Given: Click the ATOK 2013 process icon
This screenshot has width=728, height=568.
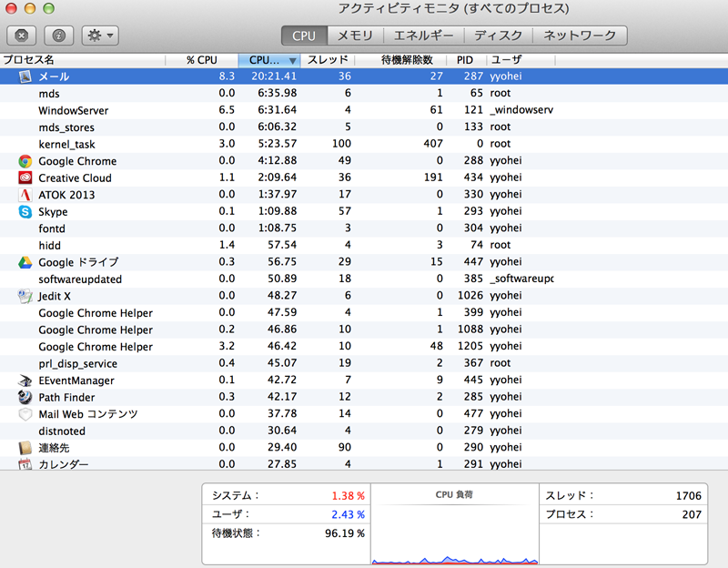Looking at the screenshot, I should (x=25, y=195).
